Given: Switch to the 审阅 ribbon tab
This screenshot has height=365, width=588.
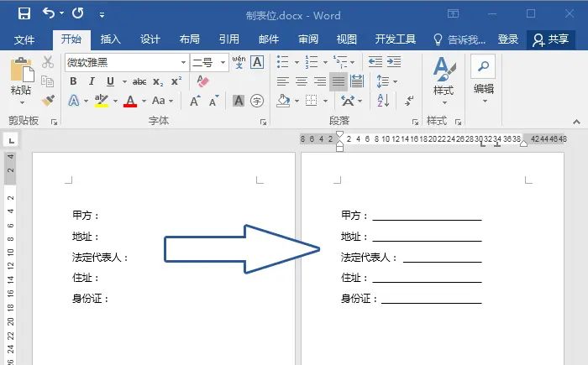Looking at the screenshot, I should point(308,39).
